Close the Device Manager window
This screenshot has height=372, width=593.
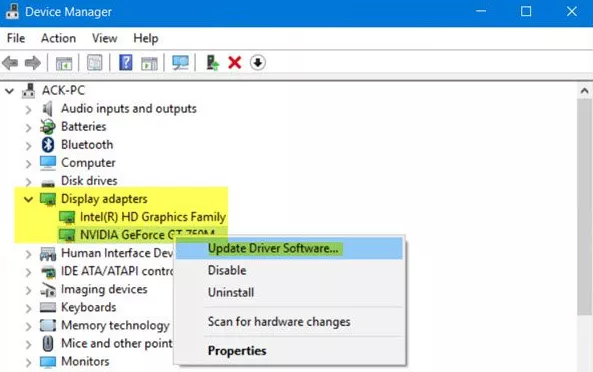pos(571,11)
